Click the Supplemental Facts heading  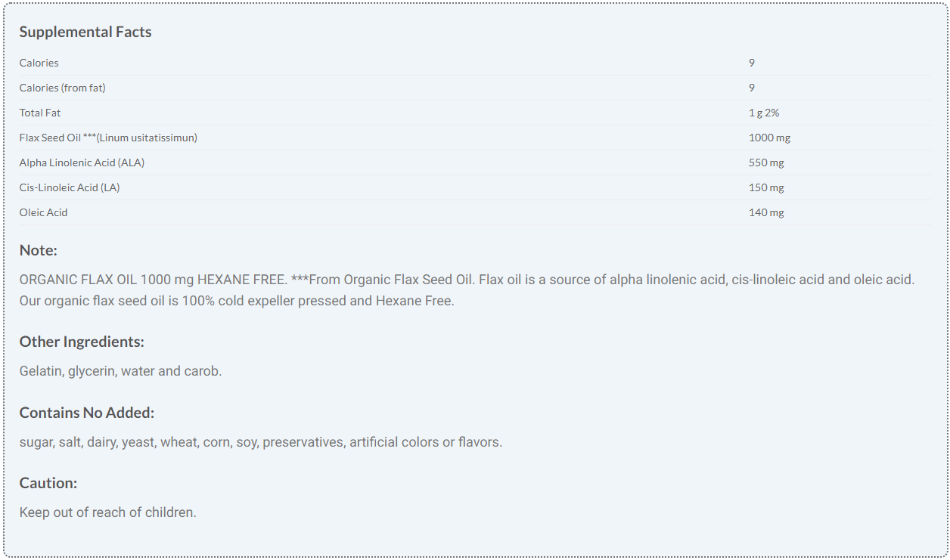[85, 32]
